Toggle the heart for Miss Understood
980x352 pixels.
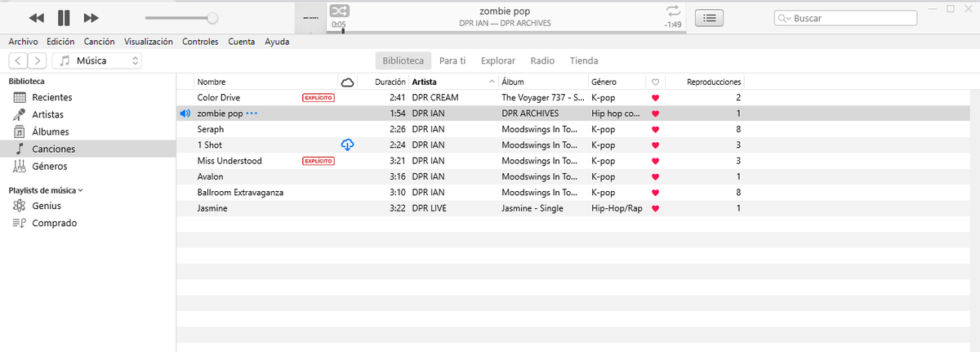(655, 161)
